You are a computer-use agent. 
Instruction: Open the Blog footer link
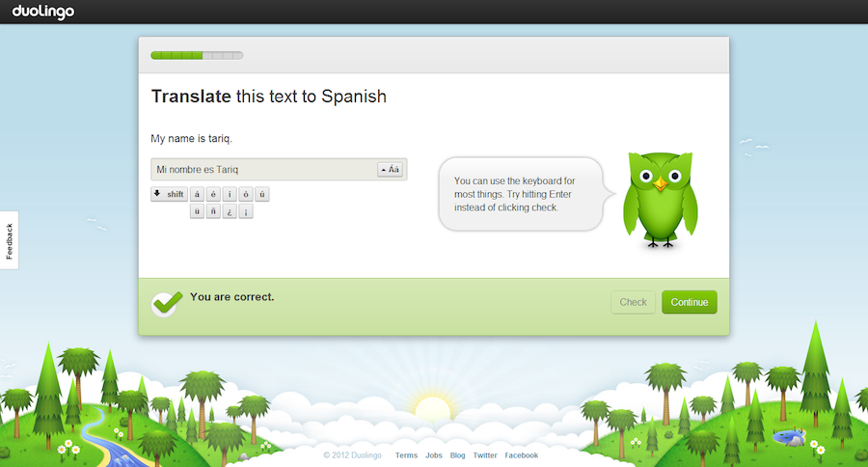tap(457, 455)
